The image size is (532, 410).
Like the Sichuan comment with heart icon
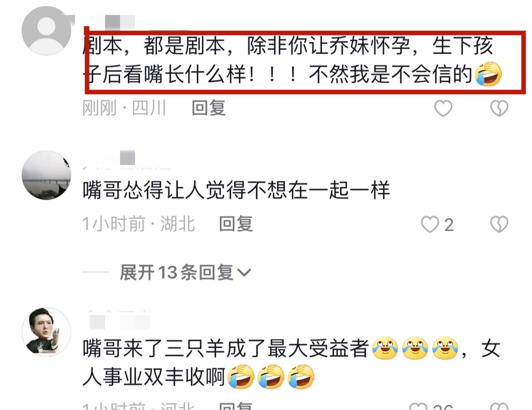coord(443,109)
